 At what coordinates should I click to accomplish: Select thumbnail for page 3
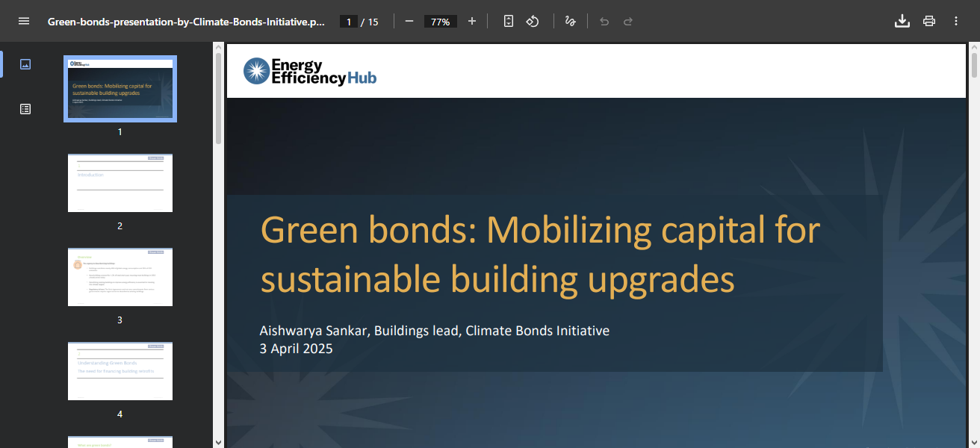tap(120, 276)
